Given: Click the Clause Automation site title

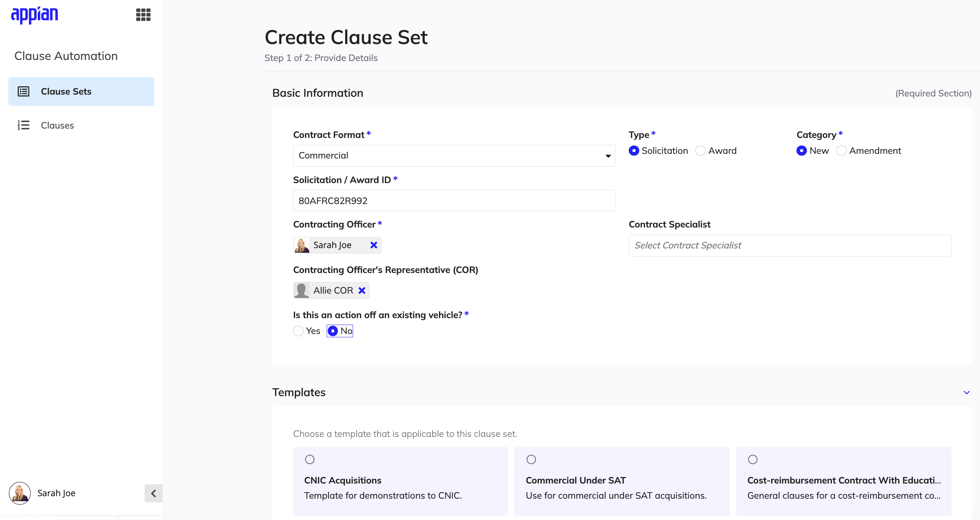Looking at the screenshot, I should (x=66, y=56).
